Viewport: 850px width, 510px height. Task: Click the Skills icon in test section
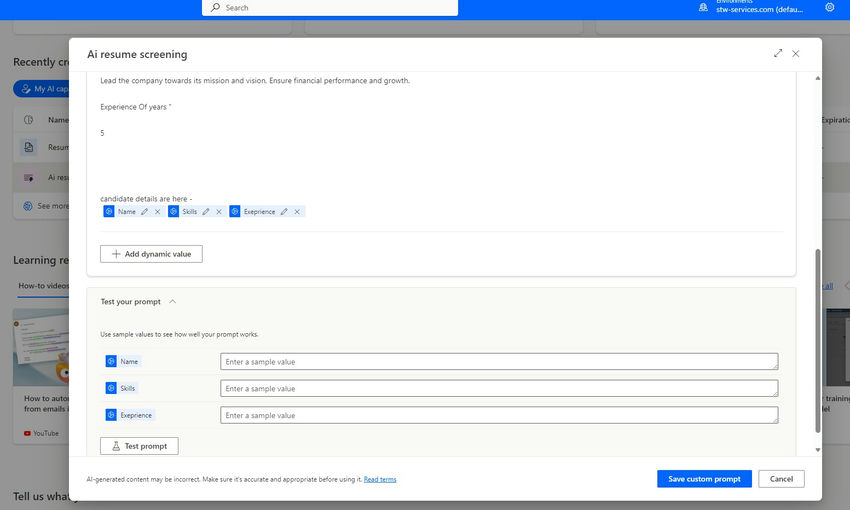pyautogui.click(x=111, y=388)
